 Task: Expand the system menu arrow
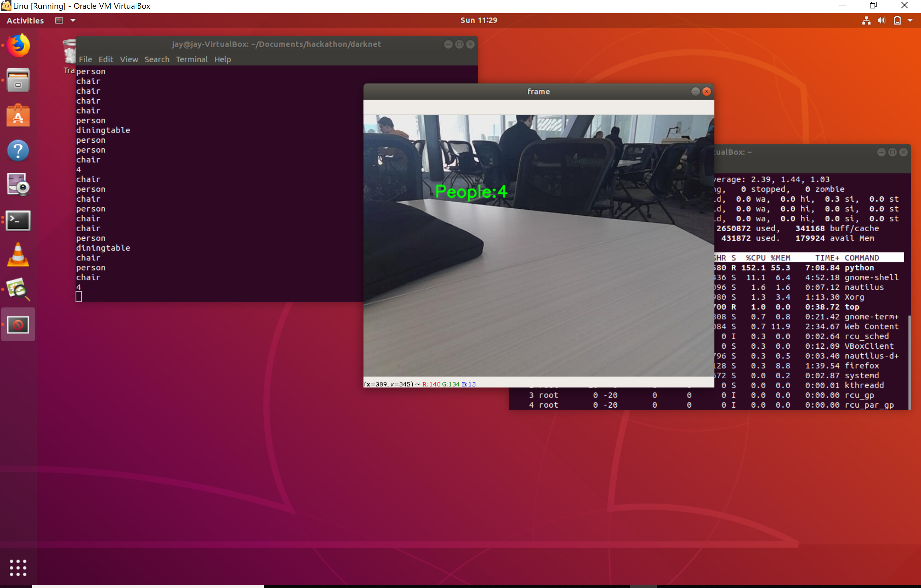click(x=910, y=21)
